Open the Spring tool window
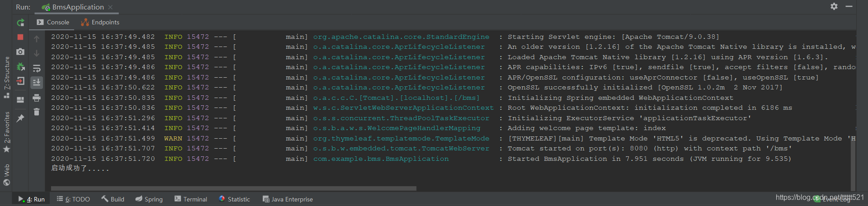 [x=149, y=199]
